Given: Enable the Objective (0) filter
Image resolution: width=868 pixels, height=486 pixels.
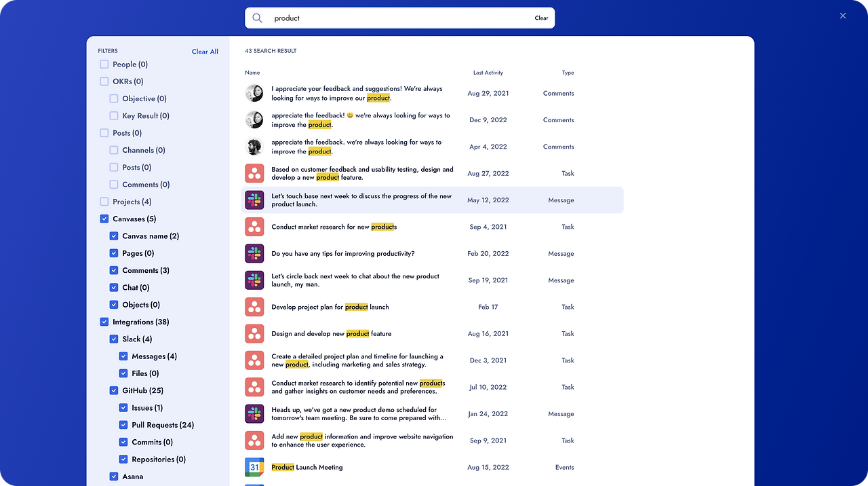Looking at the screenshot, I should pos(114,98).
